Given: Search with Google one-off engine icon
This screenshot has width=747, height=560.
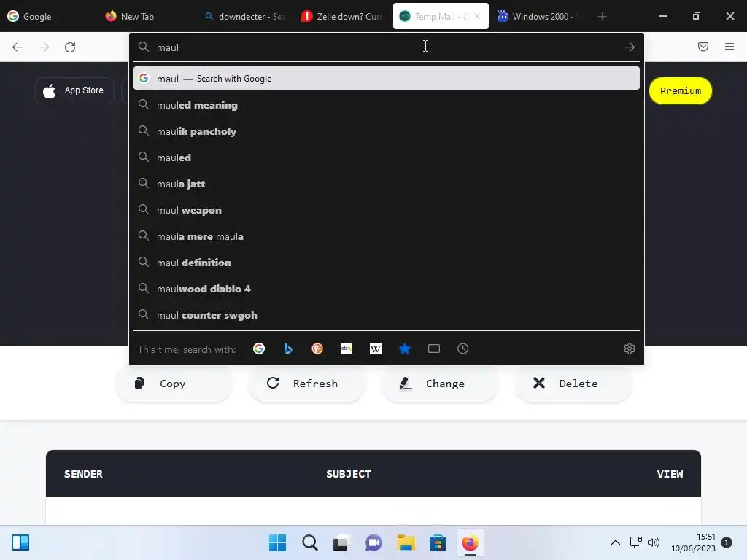Looking at the screenshot, I should pos(259,349).
